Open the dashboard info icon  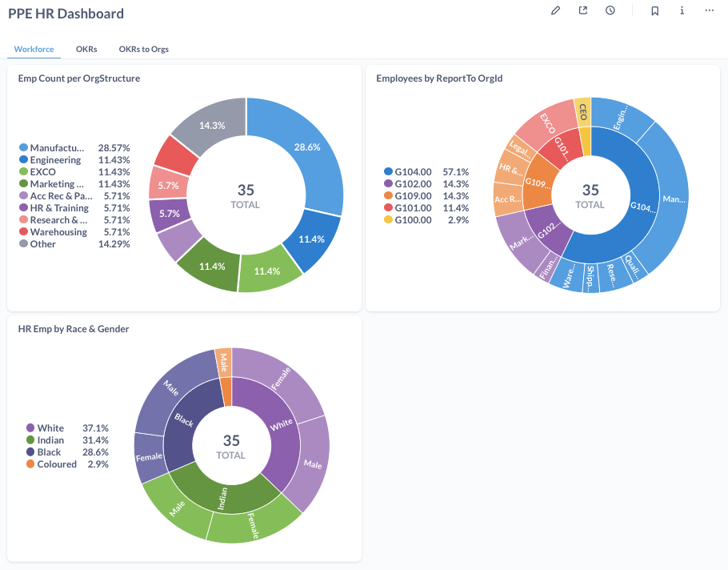click(682, 11)
